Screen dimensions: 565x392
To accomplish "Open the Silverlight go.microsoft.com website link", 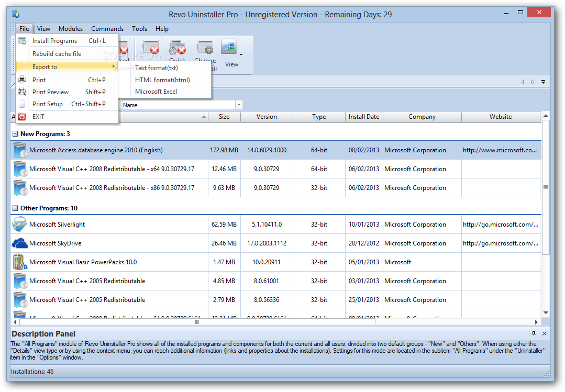I will [501, 225].
